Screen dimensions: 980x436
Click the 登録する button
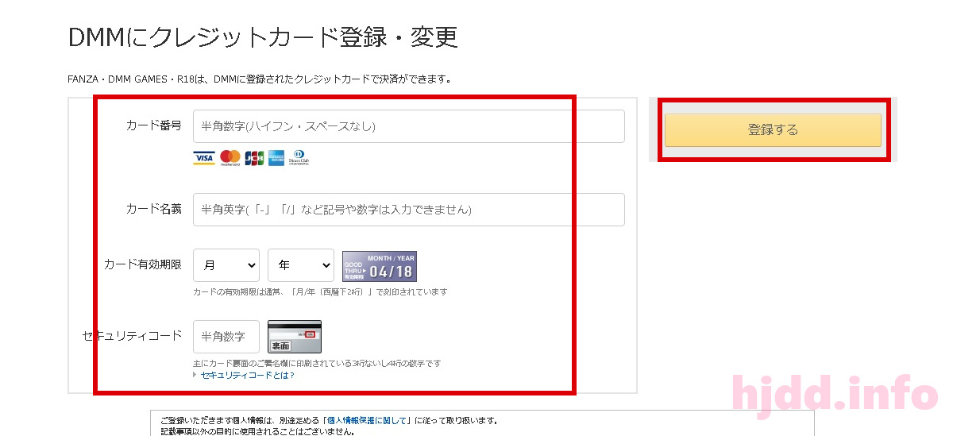pos(773,130)
